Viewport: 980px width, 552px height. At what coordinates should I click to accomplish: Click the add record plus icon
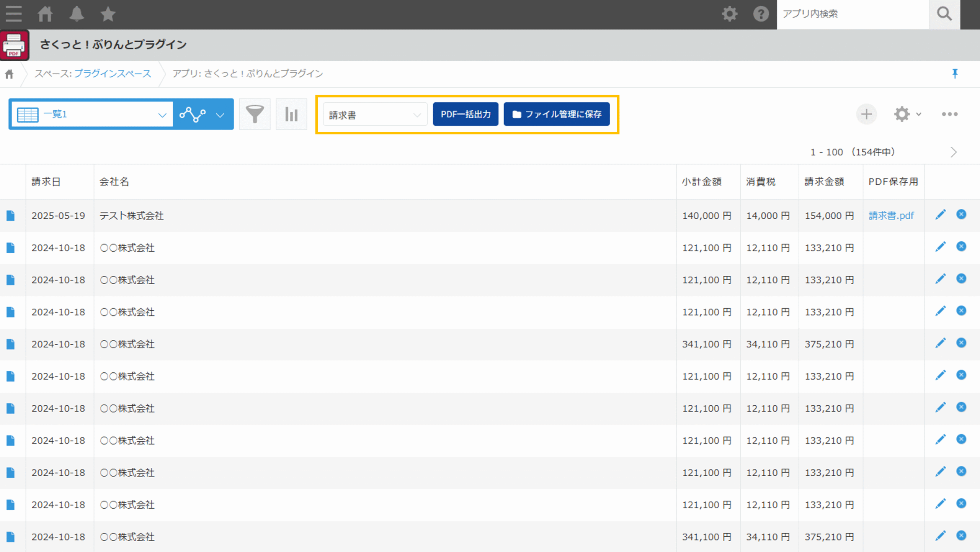pos(866,114)
